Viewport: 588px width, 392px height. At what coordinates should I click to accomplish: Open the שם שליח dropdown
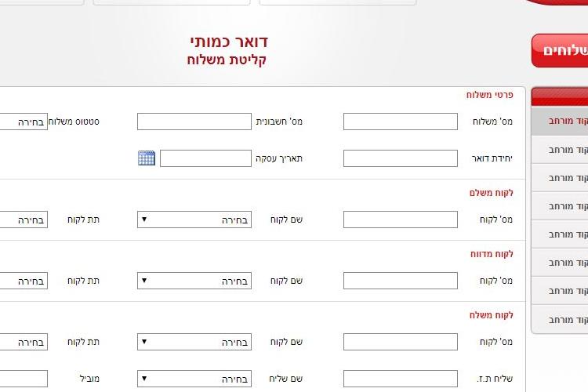194,379
